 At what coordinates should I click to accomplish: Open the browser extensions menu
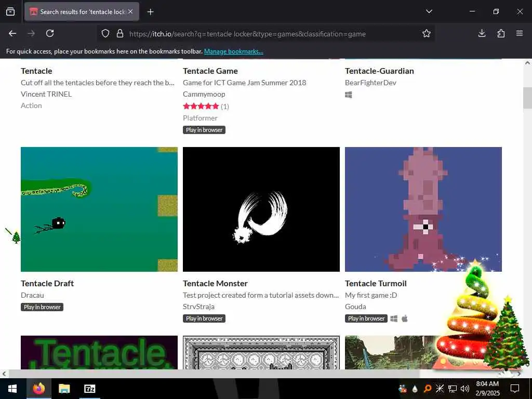[x=501, y=33]
